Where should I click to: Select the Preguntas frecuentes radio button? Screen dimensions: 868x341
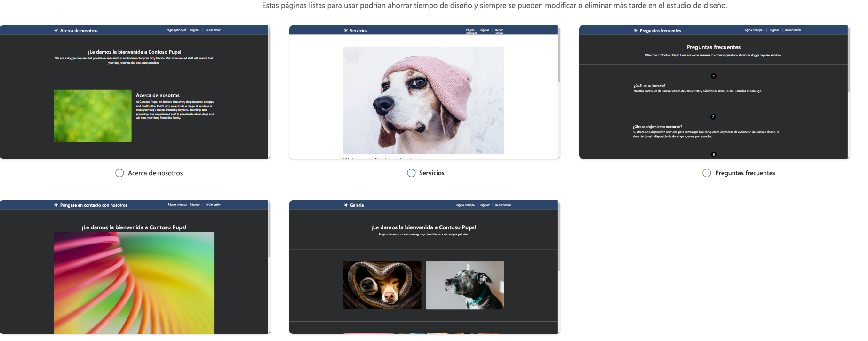point(707,173)
